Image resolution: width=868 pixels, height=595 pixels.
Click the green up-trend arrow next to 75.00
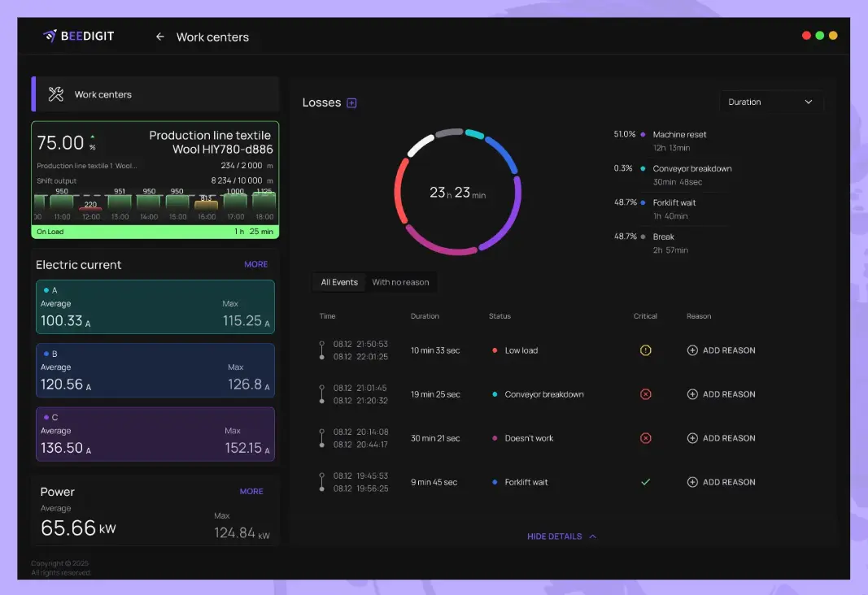click(x=93, y=137)
